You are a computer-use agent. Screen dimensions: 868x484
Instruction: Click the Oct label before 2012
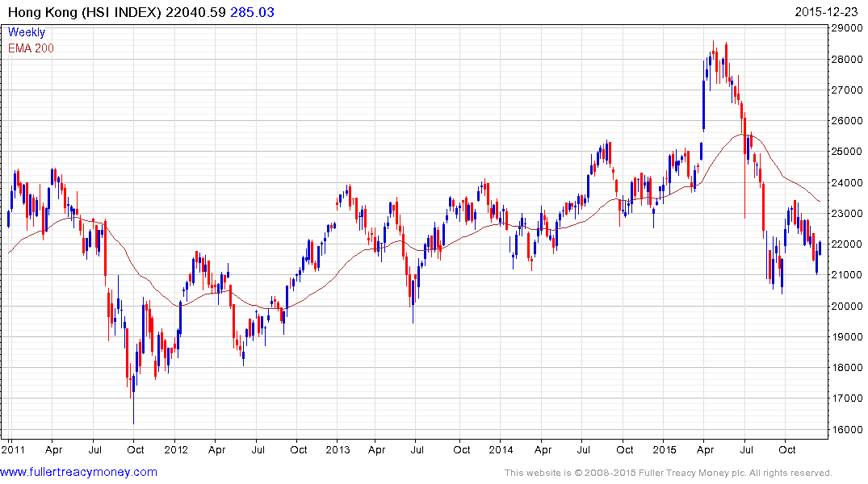coord(136,449)
